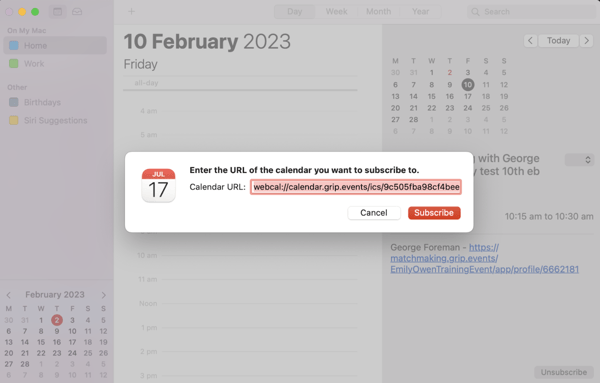
Task: Go to previous day with left arrow
Action: [x=530, y=41]
